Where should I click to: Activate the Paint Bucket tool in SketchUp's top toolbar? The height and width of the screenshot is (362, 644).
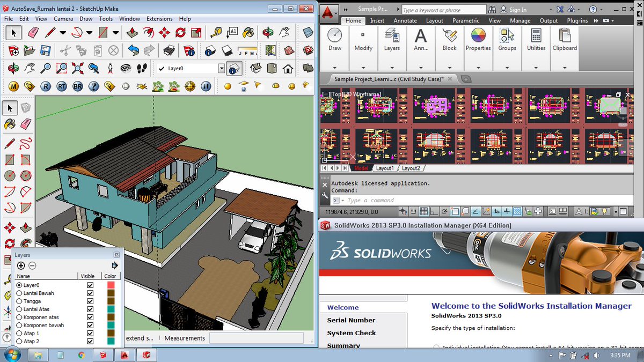[x=248, y=33]
